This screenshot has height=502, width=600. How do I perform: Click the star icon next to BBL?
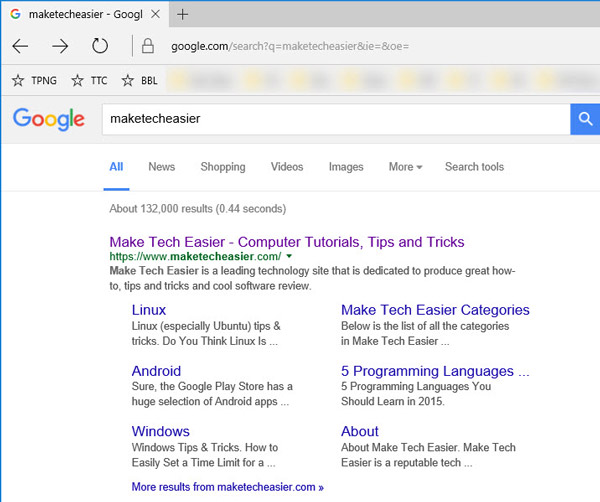[127, 80]
